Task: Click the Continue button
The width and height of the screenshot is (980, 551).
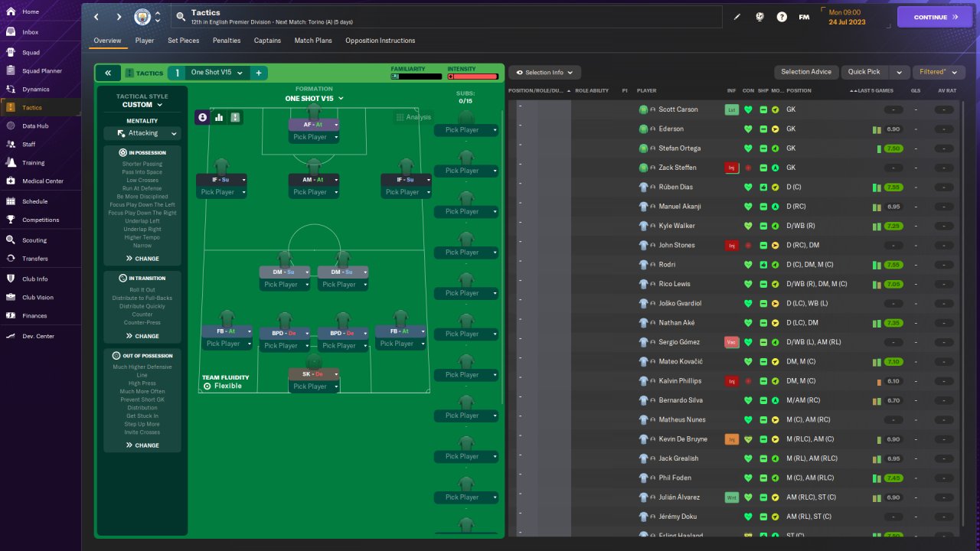Action: tap(934, 17)
